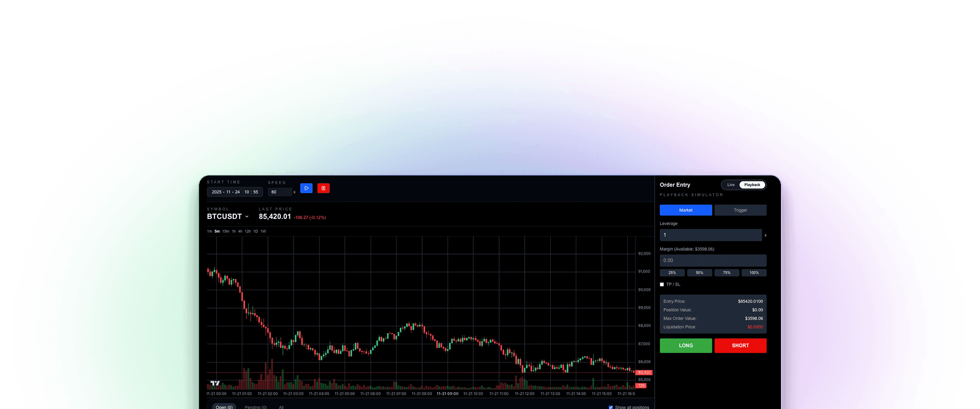Viewport: 980px width, 409px height.
Task: Set margin to 100%
Action: [754, 273]
